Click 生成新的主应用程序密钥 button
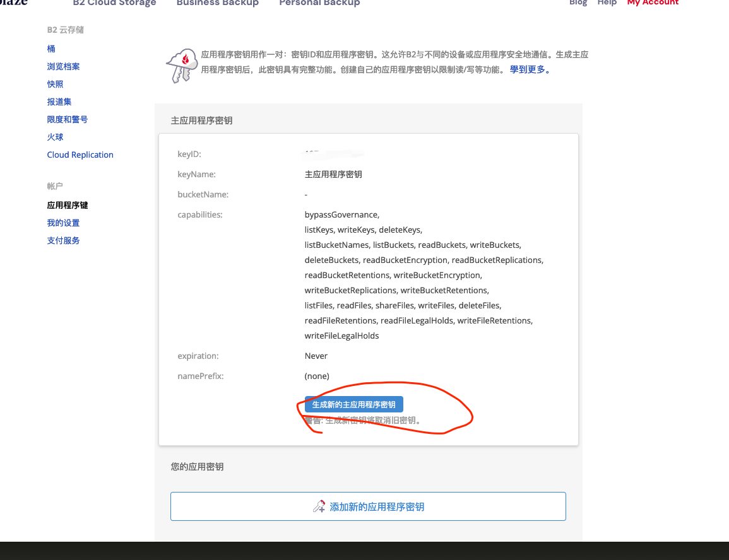 (353, 405)
